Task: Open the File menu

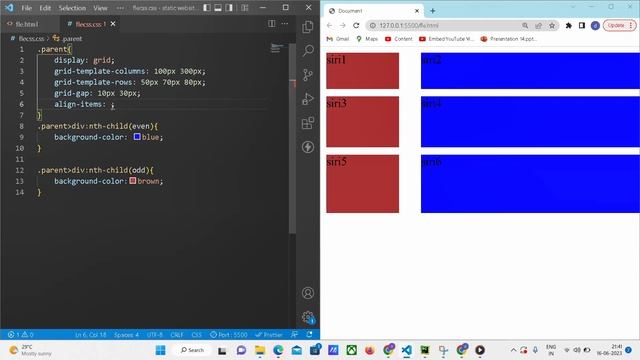Action: pos(27,8)
